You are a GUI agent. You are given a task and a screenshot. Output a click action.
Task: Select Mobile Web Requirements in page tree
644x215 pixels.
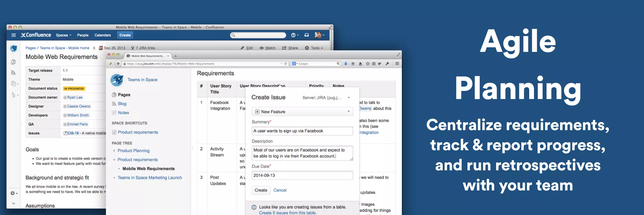click(x=148, y=169)
